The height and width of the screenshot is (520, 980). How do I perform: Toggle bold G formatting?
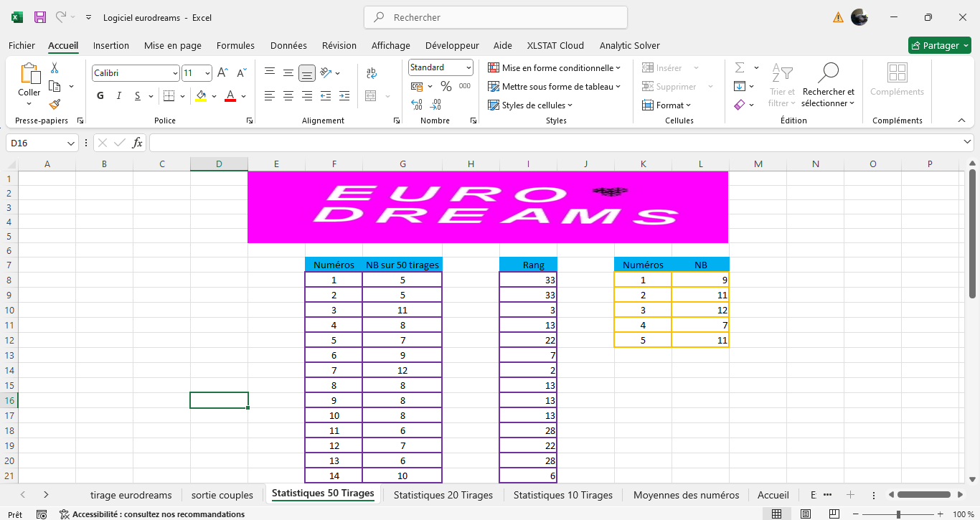point(100,96)
